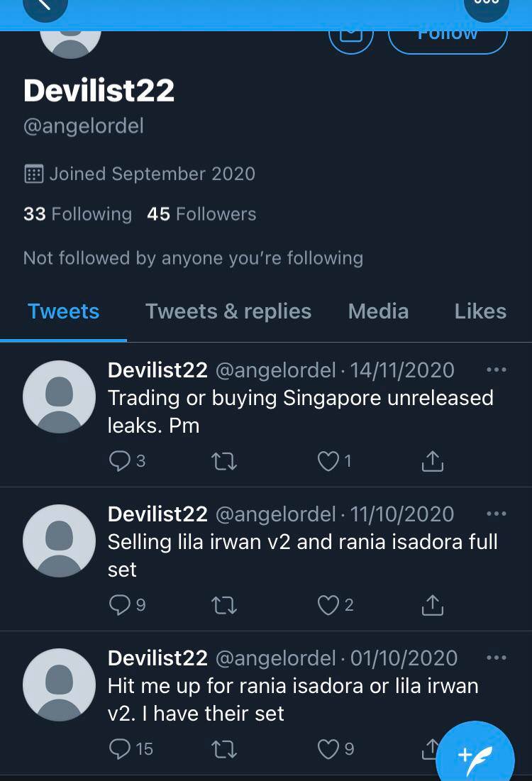Share the 14/11/2020 tweet

tap(432, 461)
